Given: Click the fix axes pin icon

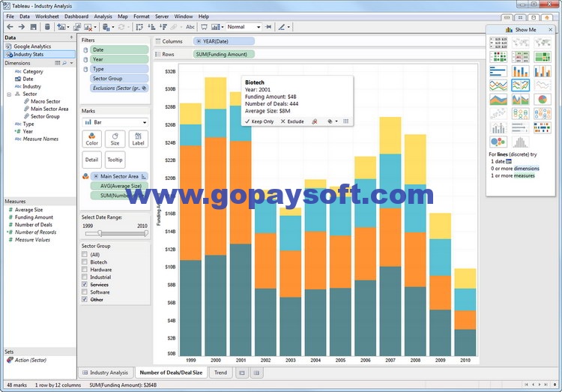Looking at the screenshot, I should click(268, 27).
